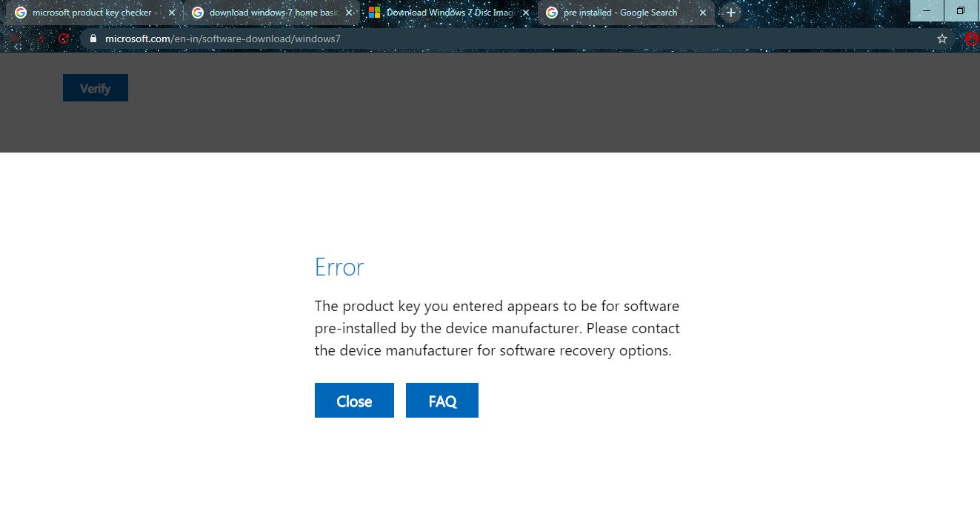Open the Chrome profile avatar
Image resolution: width=980 pixels, height=508 pixels.
pyautogui.click(x=973, y=39)
